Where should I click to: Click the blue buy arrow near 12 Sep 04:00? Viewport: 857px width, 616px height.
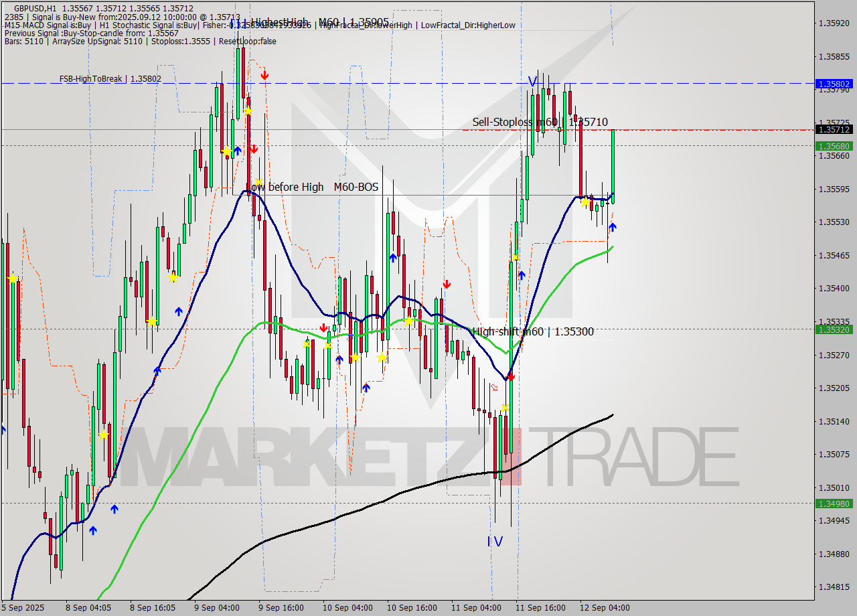pos(613,228)
